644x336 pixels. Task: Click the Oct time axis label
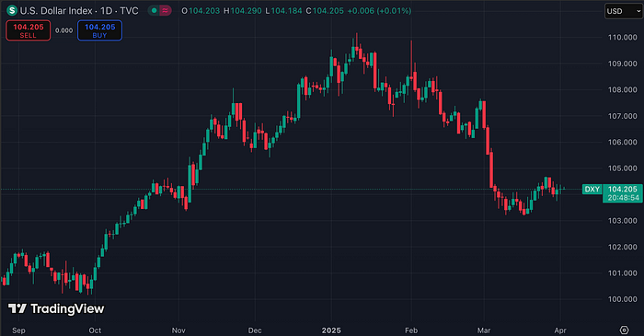tap(95, 330)
